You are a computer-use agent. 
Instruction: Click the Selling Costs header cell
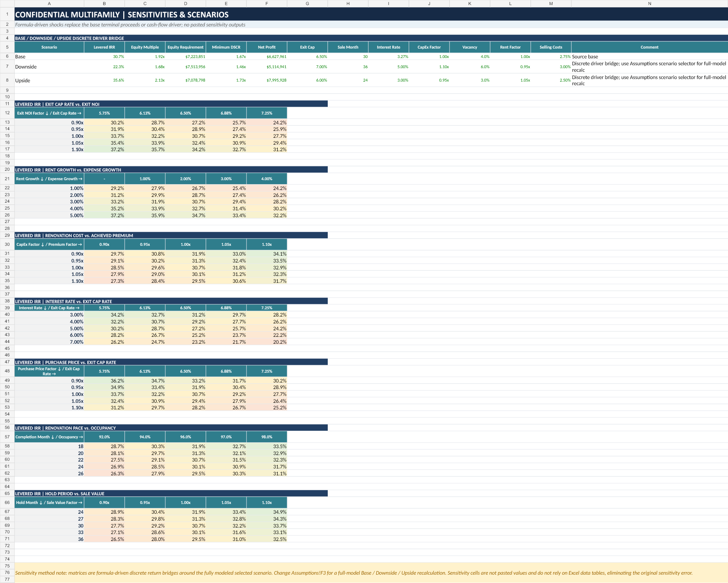(551, 47)
